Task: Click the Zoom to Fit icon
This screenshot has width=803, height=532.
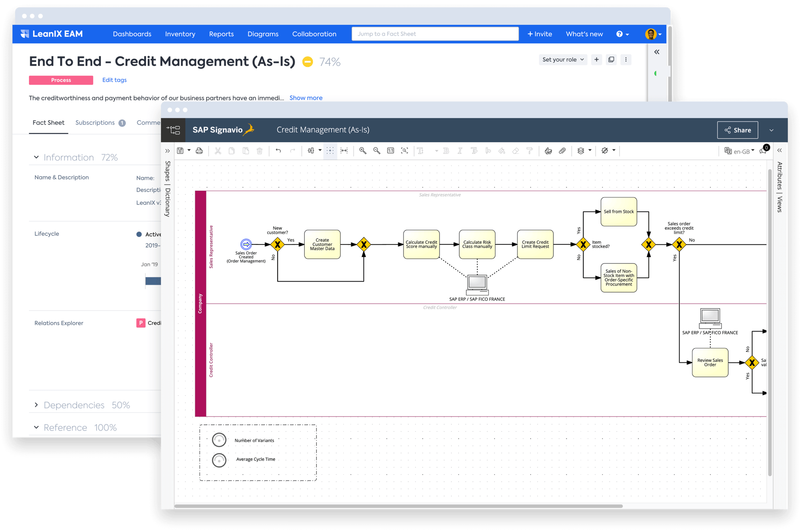Action: click(x=404, y=150)
